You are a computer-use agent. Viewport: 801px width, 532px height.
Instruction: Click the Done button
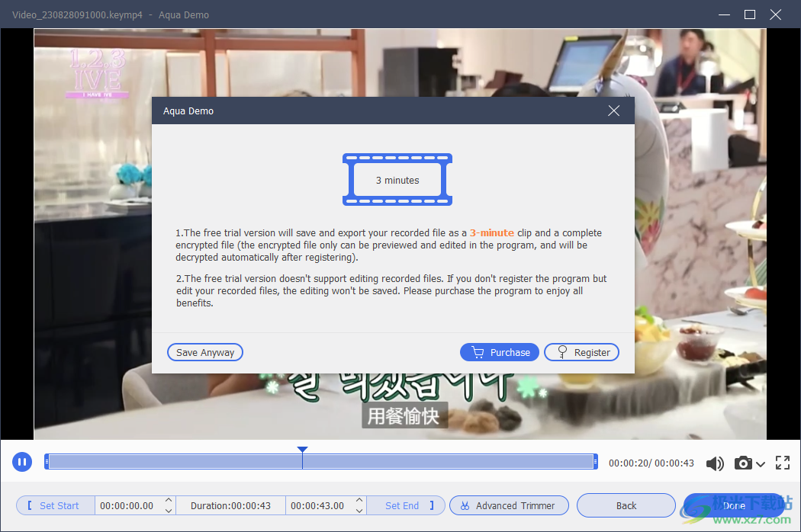[734, 505]
